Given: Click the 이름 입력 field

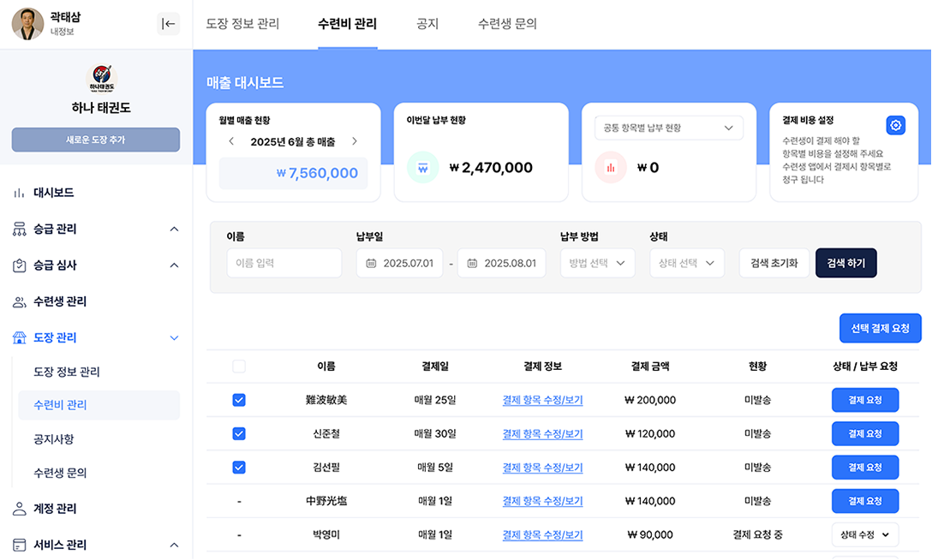Looking at the screenshot, I should [x=284, y=263].
